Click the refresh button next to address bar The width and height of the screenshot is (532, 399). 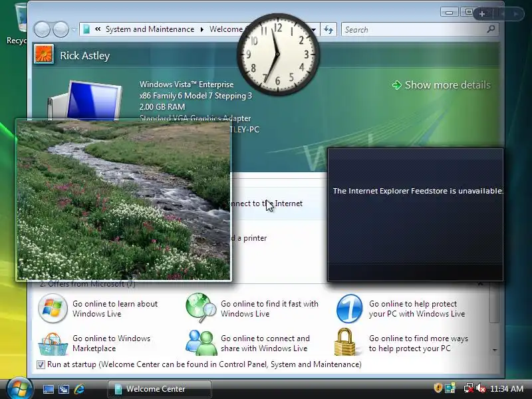click(x=328, y=29)
